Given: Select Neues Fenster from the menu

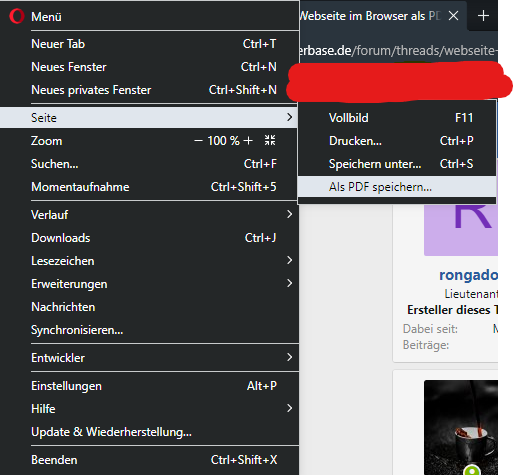Looking at the screenshot, I should point(149,67).
